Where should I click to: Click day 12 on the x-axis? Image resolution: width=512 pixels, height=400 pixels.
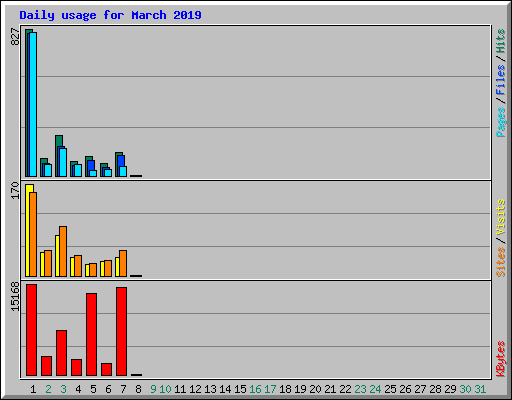195,389
